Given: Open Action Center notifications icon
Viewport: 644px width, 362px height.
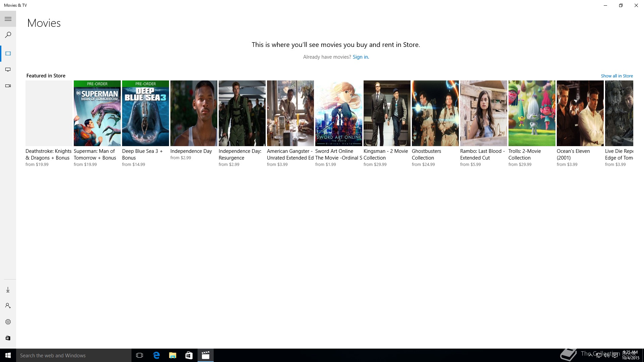Looking at the screenshot, I should pyautogui.click(x=615, y=356).
